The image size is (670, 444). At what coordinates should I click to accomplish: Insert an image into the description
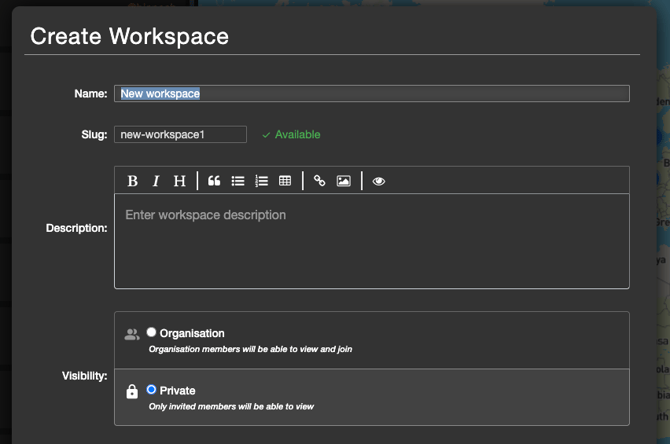point(344,181)
